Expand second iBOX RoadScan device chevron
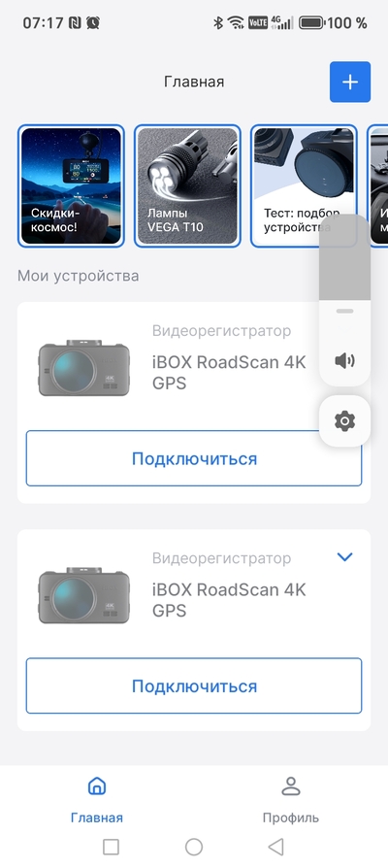Viewport: 388px width, 868px height. point(345,557)
